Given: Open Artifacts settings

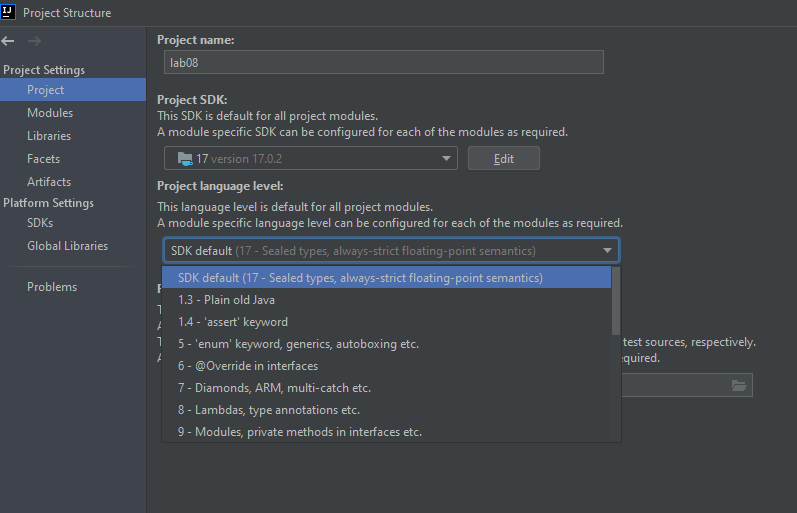Looking at the screenshot, I should (49, 182).
